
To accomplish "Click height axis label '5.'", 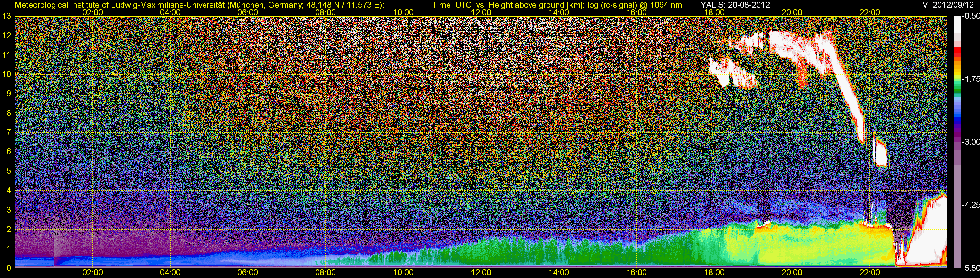I will tap(9, 171).
